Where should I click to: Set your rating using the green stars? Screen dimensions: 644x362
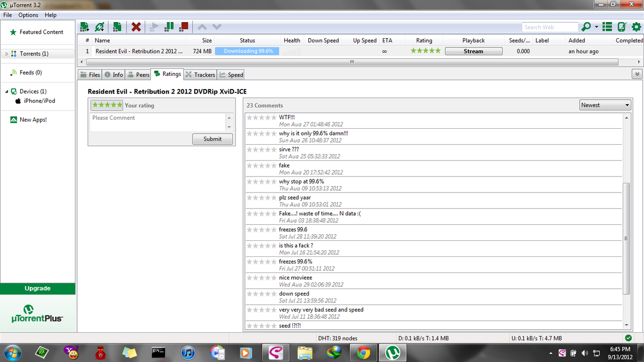click(x=107, y=105)
